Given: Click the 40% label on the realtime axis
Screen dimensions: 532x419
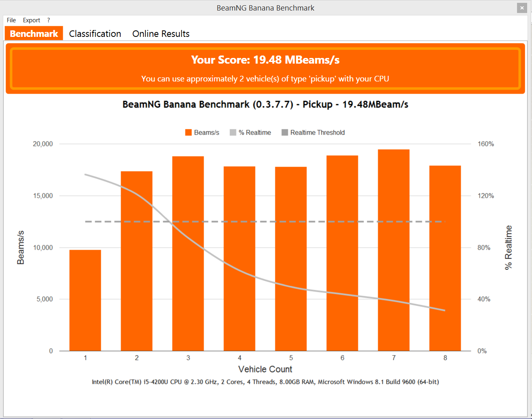Looking at the screenshot, I should coord(484,299).
